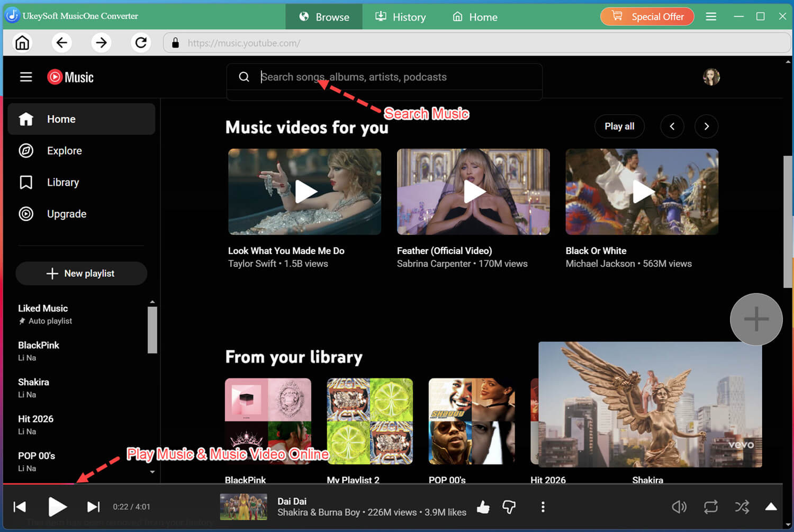Expand player page with up triangle
Screen dimensions: 794x532
point(771,507)
